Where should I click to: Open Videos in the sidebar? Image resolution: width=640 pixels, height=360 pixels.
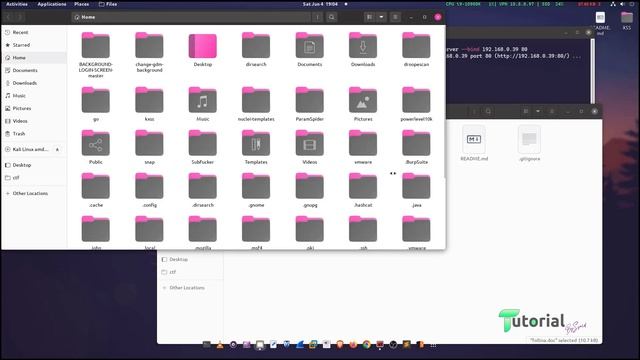tap(33, 121)
